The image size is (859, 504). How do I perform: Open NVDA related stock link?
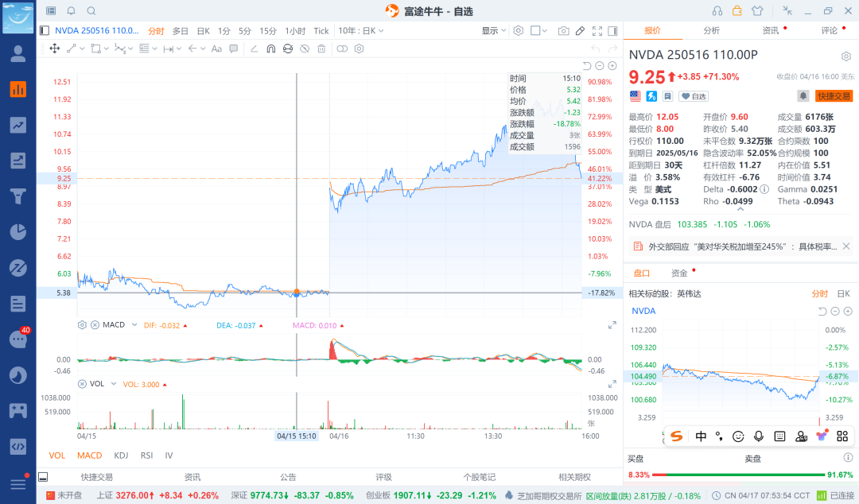643,311
